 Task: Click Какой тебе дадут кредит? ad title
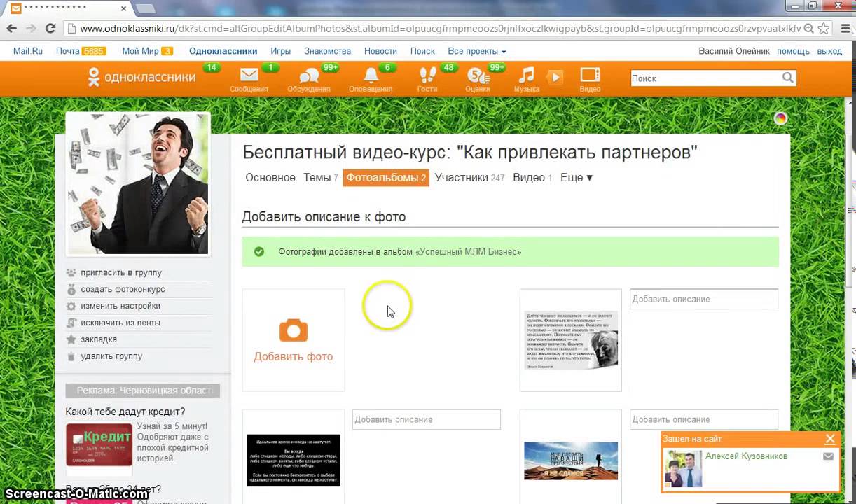coord(125,412)
